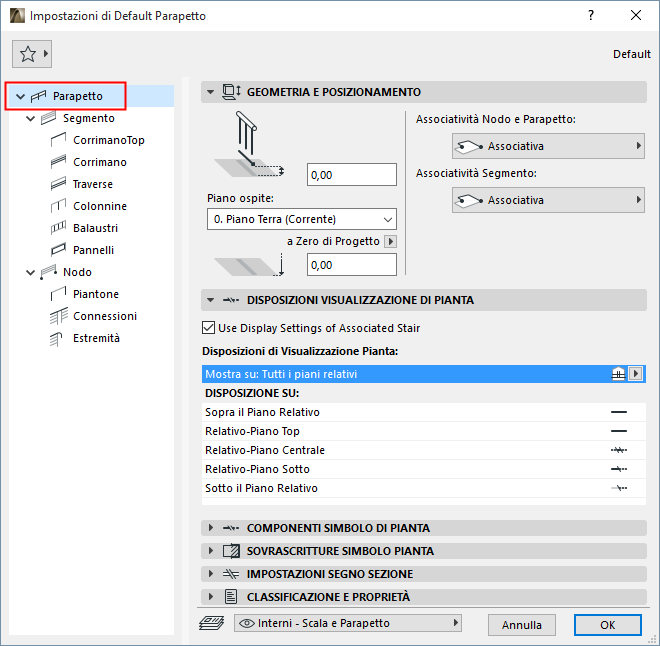Viewport: 660px width, 646px height.
Task: Expand Classificazione e Proprietà panel
Action: coord(211,596)
